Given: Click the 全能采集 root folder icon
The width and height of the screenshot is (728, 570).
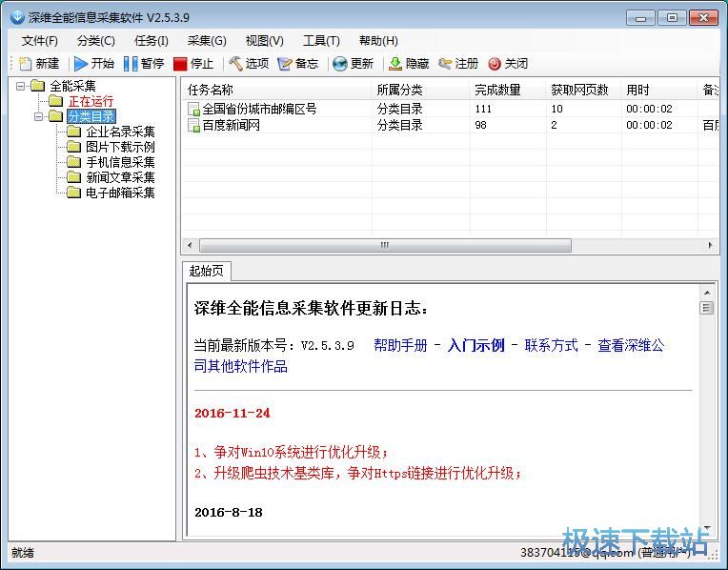Looking at the screenshot, I should [37, 86].
